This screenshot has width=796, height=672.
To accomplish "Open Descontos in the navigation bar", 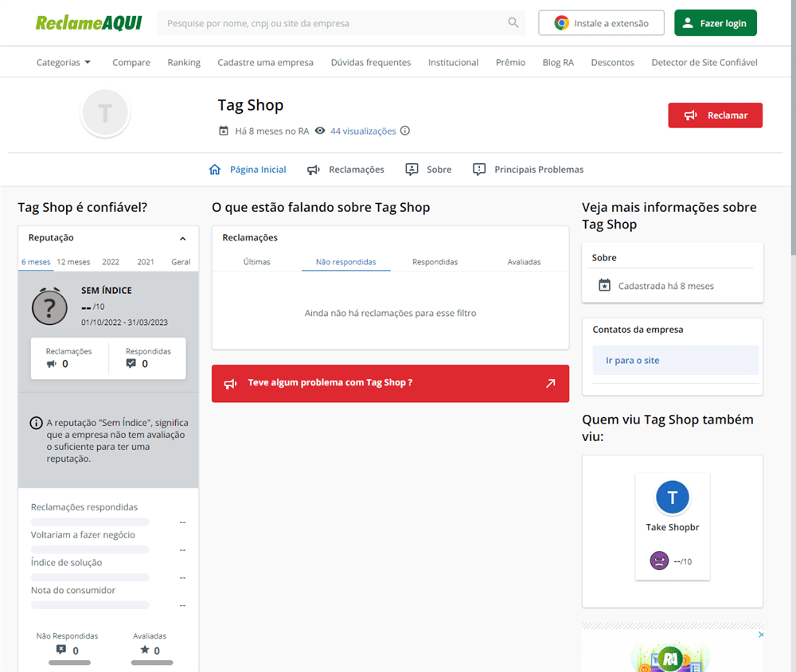I will pyautogui.click(x=613, y=62).
